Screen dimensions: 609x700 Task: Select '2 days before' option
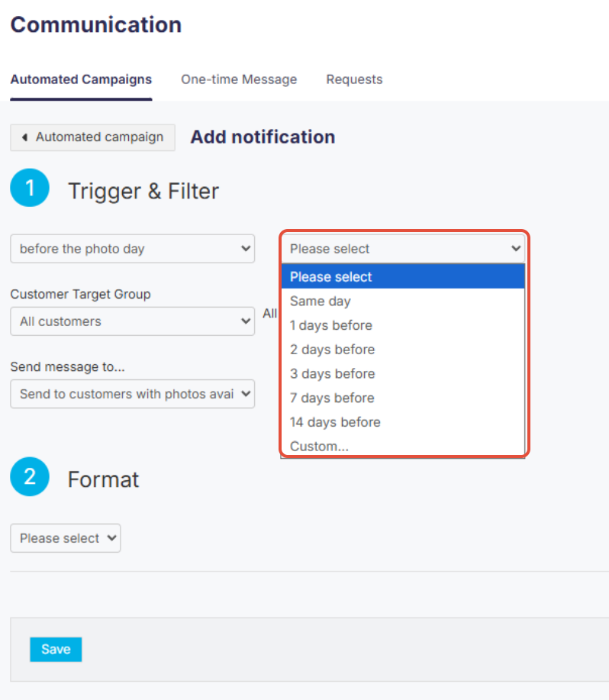(333, 350)
